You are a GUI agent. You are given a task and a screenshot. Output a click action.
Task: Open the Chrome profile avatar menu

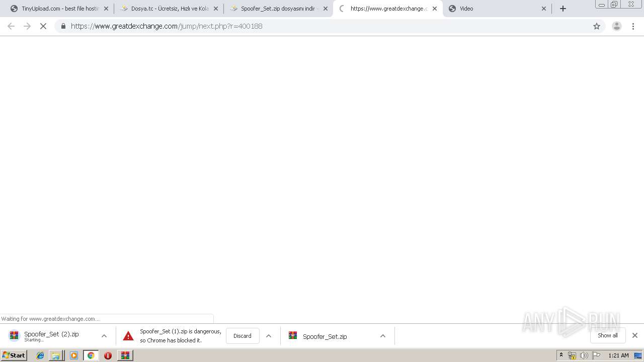tap(617, 26)
